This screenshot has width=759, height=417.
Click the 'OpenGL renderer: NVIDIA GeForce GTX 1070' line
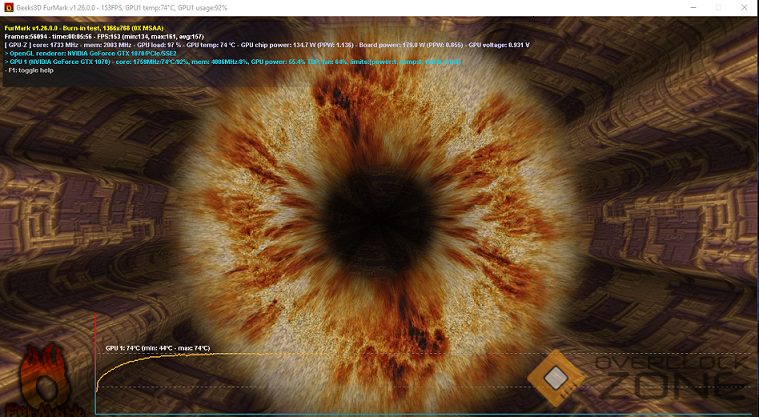pyautogui.click(x=91, y=53)
